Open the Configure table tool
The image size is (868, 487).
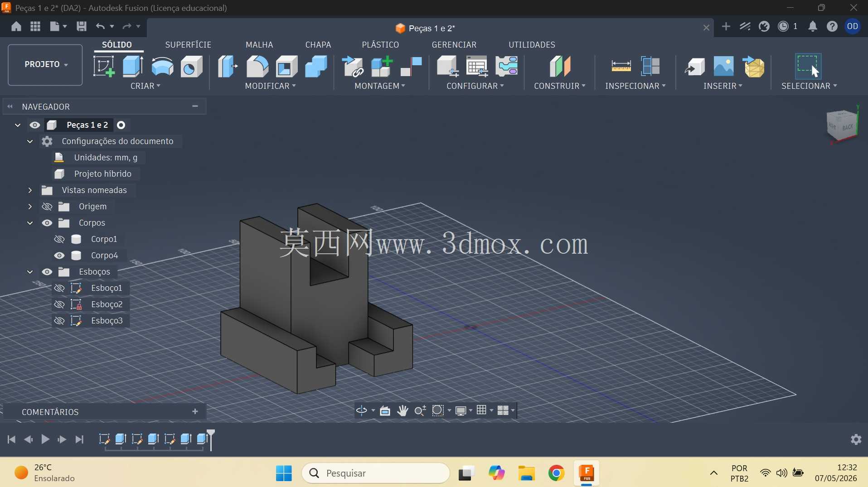point(477,66)
